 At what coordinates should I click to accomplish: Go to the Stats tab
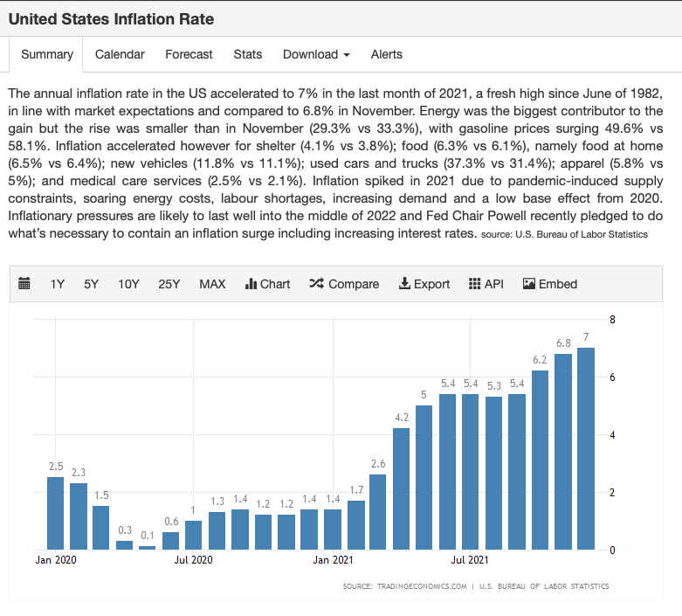tap(248, 54)
